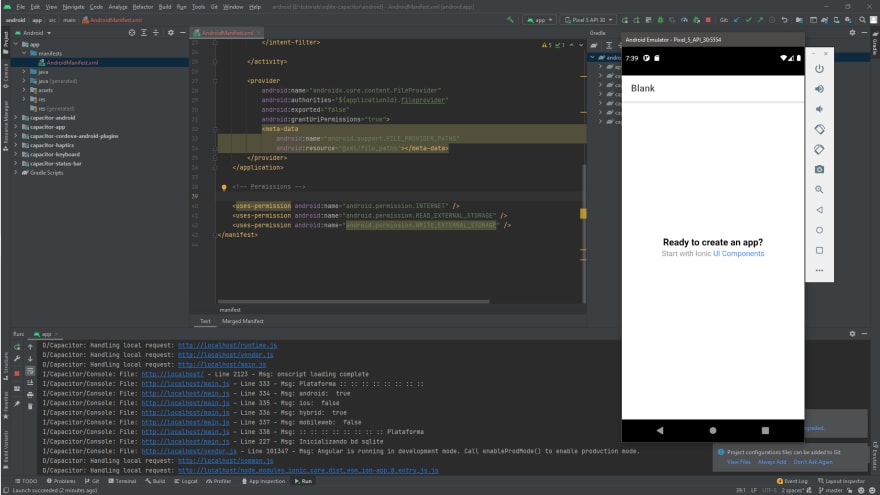The width and height of the screenshot is (880, 495).
Task: Click the Rerun app icon in Run panel
Action: tap(17, 347)
